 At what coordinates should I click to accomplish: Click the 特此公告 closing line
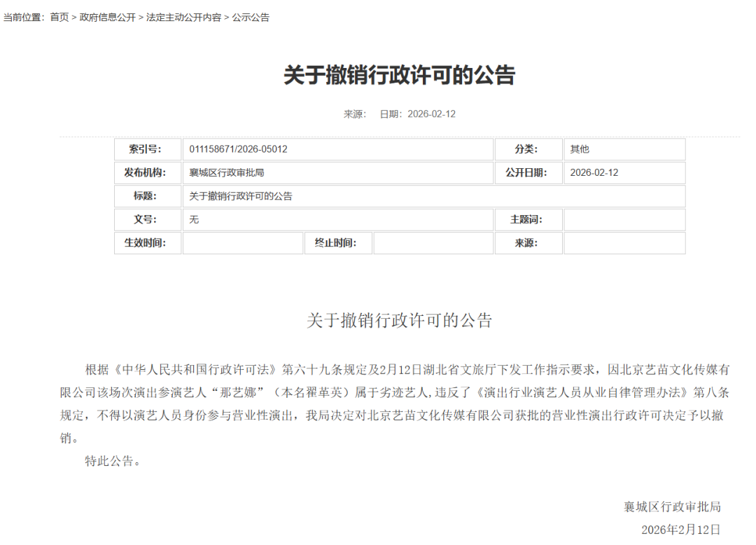[x=113, y=462]
